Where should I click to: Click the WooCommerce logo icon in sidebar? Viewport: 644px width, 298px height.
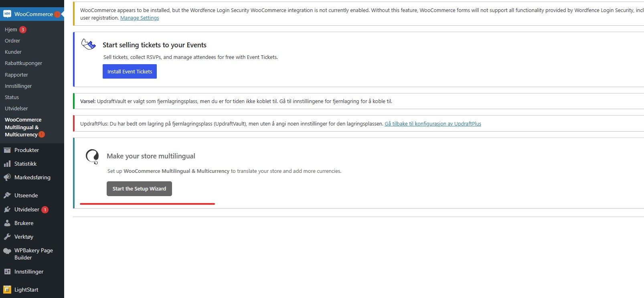pyautogui.click(x=7, y=14)
